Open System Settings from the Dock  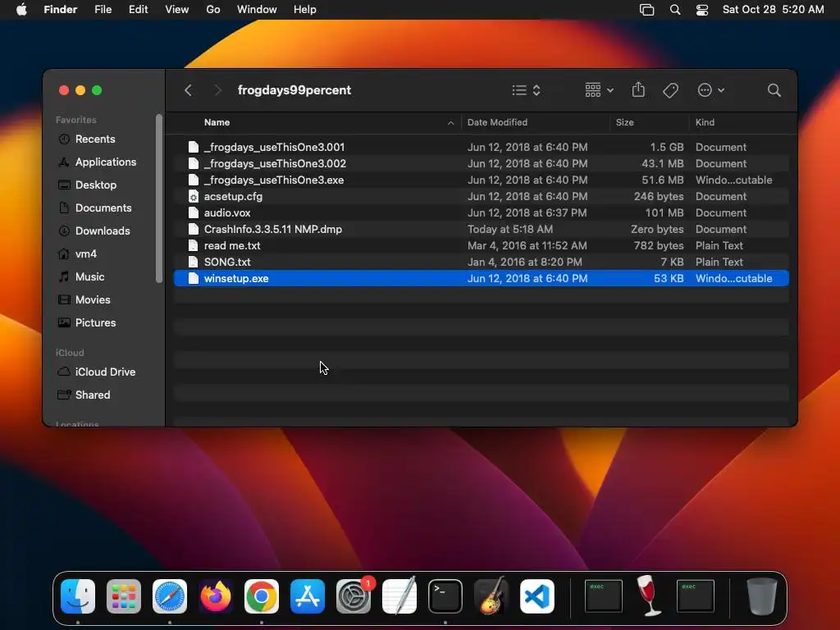tap(354, 596)
